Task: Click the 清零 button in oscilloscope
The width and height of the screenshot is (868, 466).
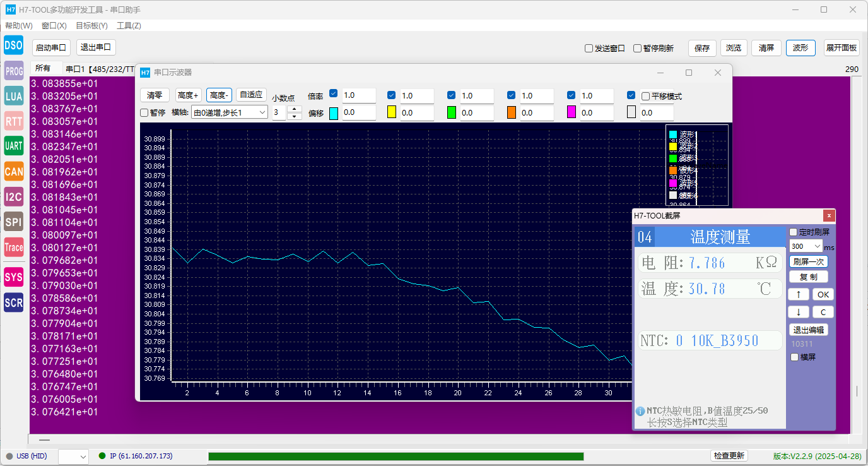Action: coord(155,95)
